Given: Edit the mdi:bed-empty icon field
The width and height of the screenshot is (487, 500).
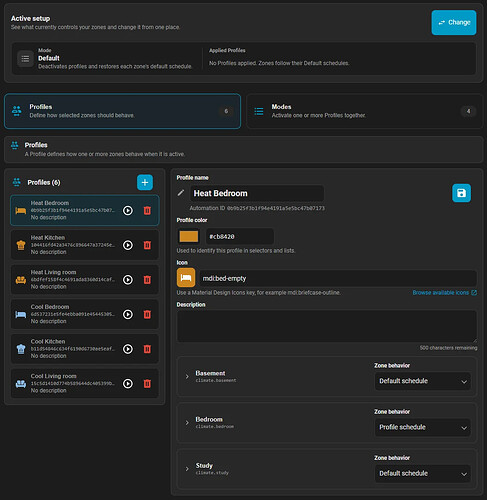Looking at the screenshot, I should (x=338, y=278).
